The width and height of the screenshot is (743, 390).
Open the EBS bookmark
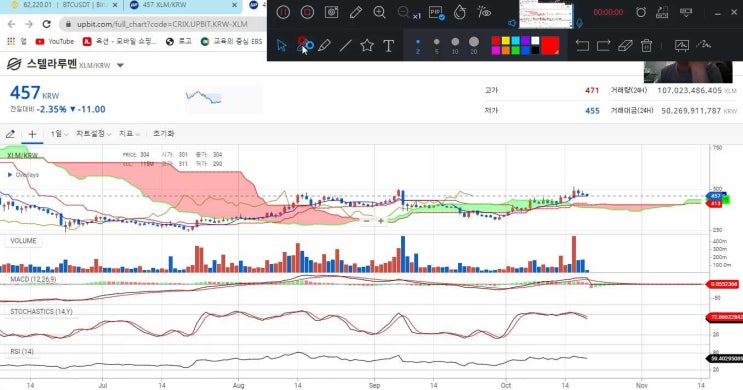click(x=231, y=41)
